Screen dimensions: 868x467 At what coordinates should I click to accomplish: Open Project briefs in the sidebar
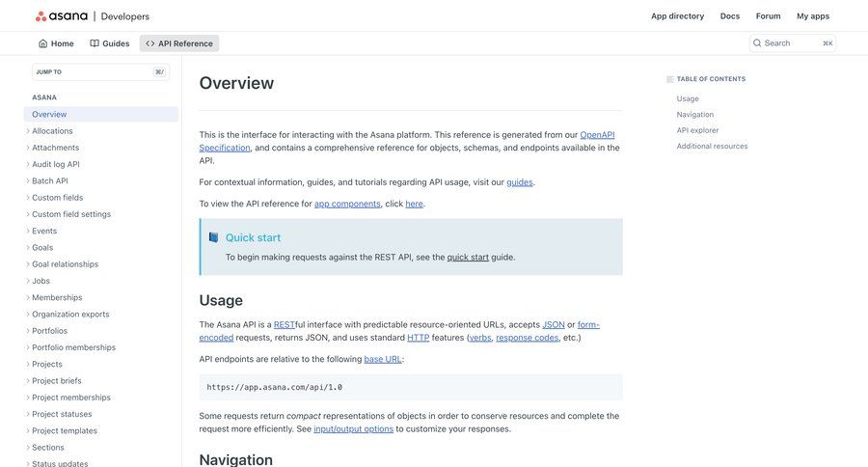pyautogui.click(x=57, y=380)
